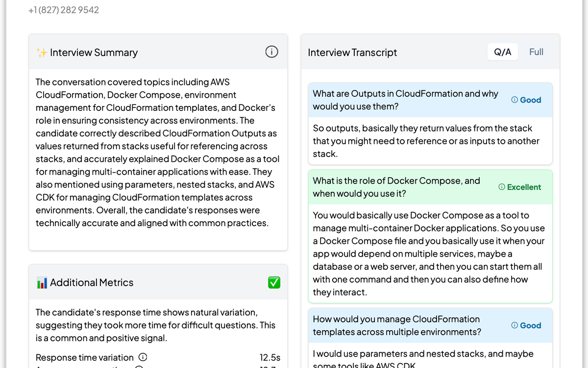This screenshot has width=588, height=368.
Task: Click the Interview Summary info icon
Action: pyautogui.click(x=271, y=52)
